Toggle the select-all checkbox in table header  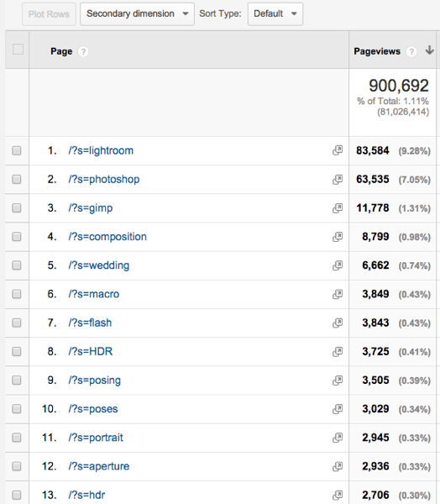18,50
